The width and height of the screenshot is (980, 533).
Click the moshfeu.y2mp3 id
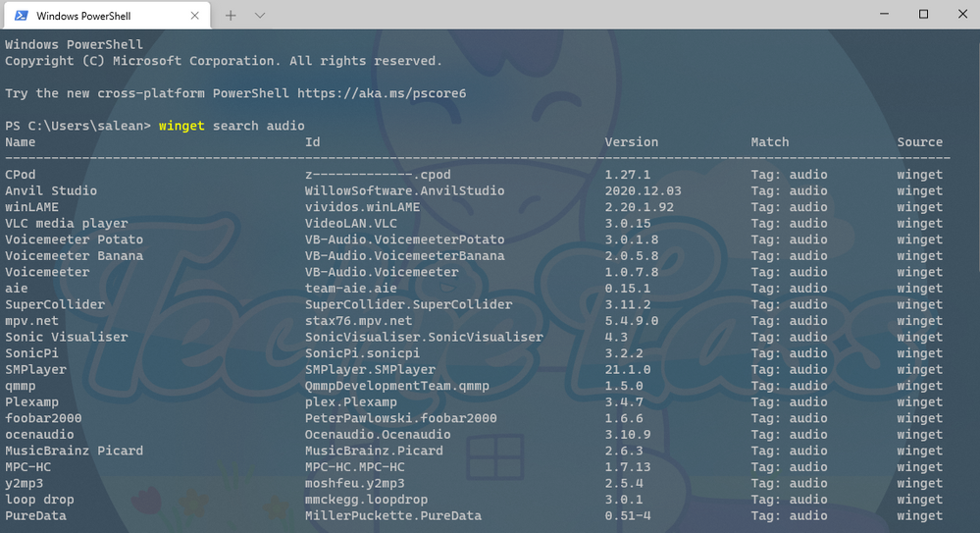[x=355, y=484]
